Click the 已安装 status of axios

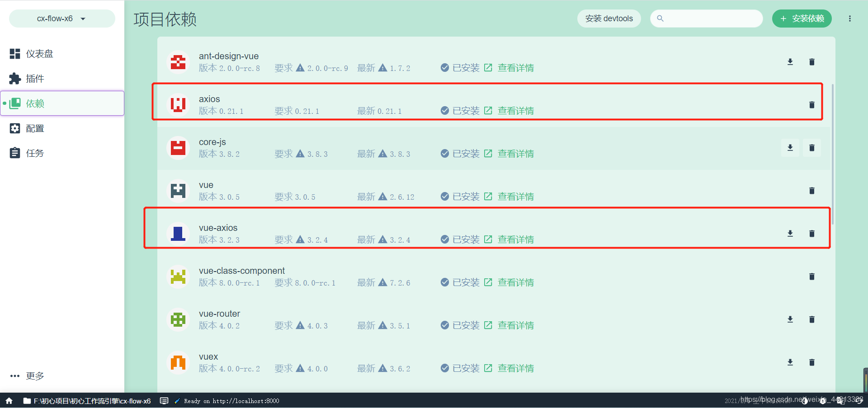[x=460, y=111]
